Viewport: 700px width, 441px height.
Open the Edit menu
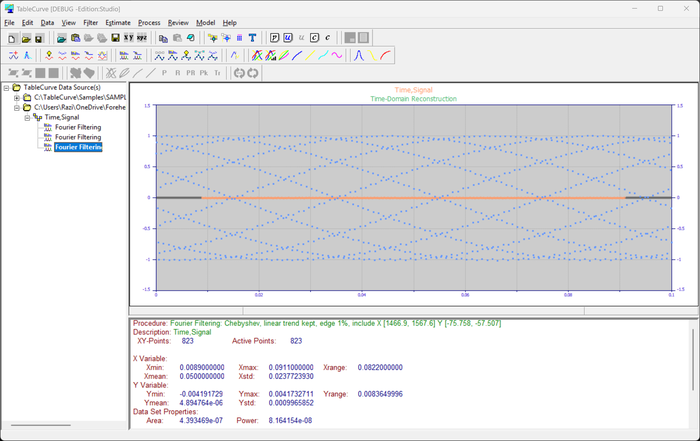pyautogui.click(x=28, y=23)
